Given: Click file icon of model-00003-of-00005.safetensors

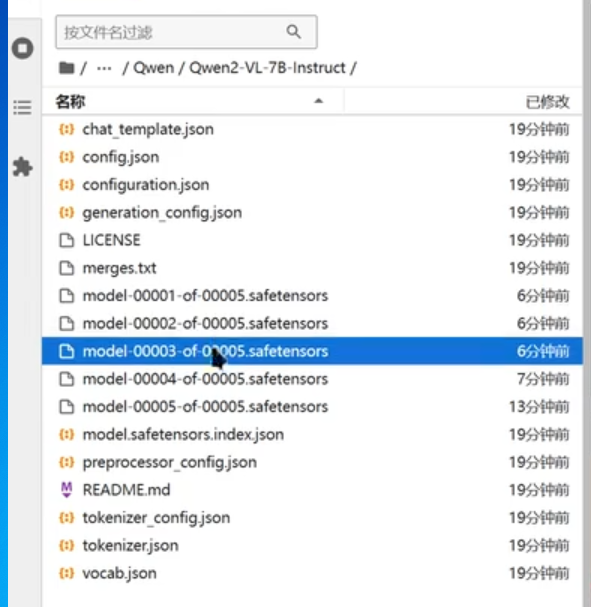Looking at the screenshot, I should tap(67, 352).
